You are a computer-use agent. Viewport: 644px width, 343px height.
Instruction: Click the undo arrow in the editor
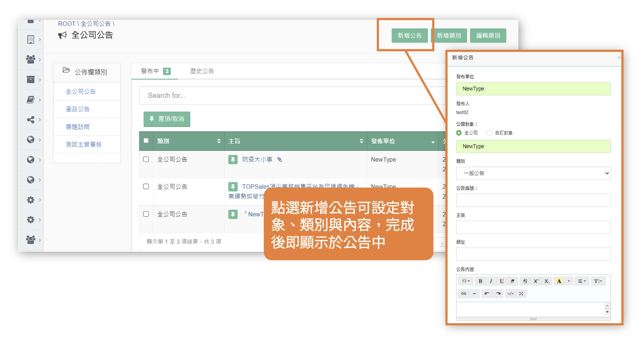pos(487,294)
